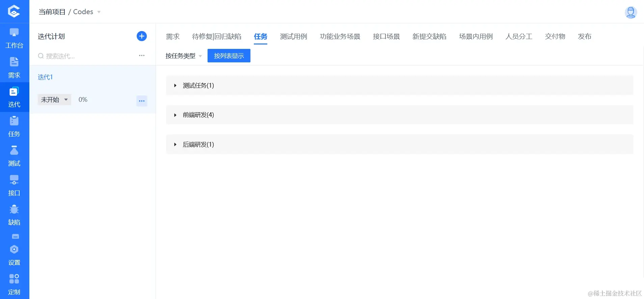Switch to the 新提交缺陷 tab
Viewport: 644px width, 299px height.
429,36
